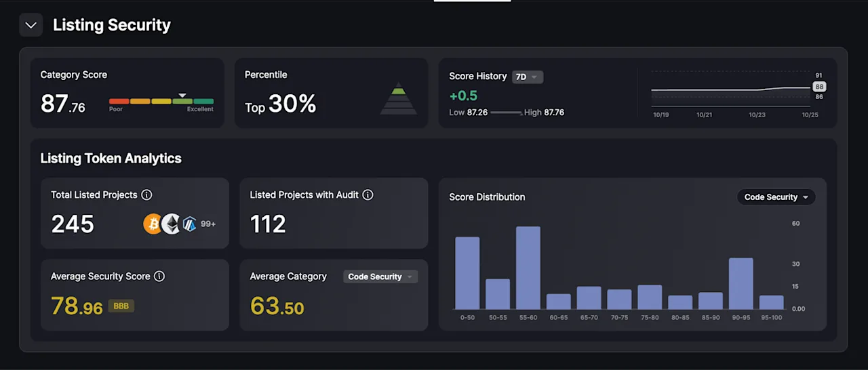Screen dimensions: 868x370
Task: Open Average Category Code Security dropdown
Action: (380, 276)
